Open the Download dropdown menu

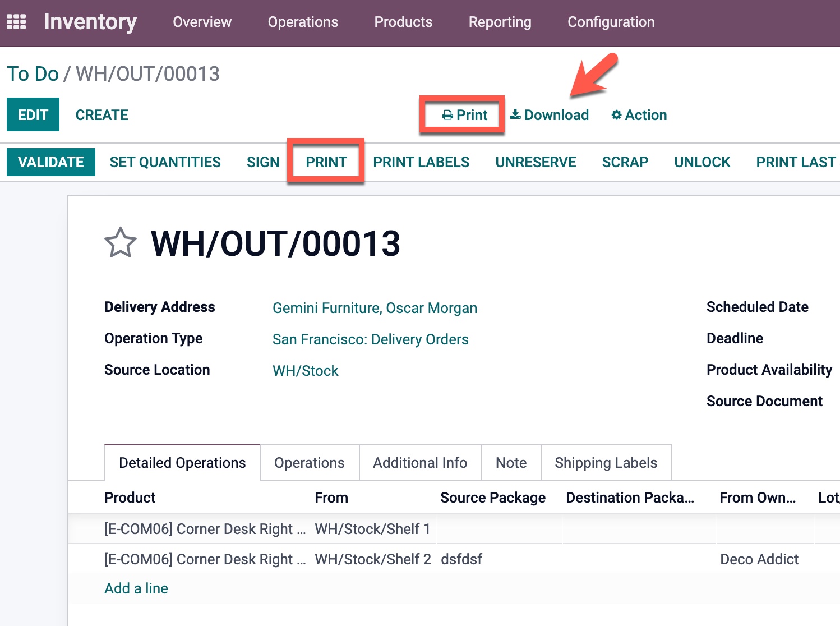pos(550,115)
